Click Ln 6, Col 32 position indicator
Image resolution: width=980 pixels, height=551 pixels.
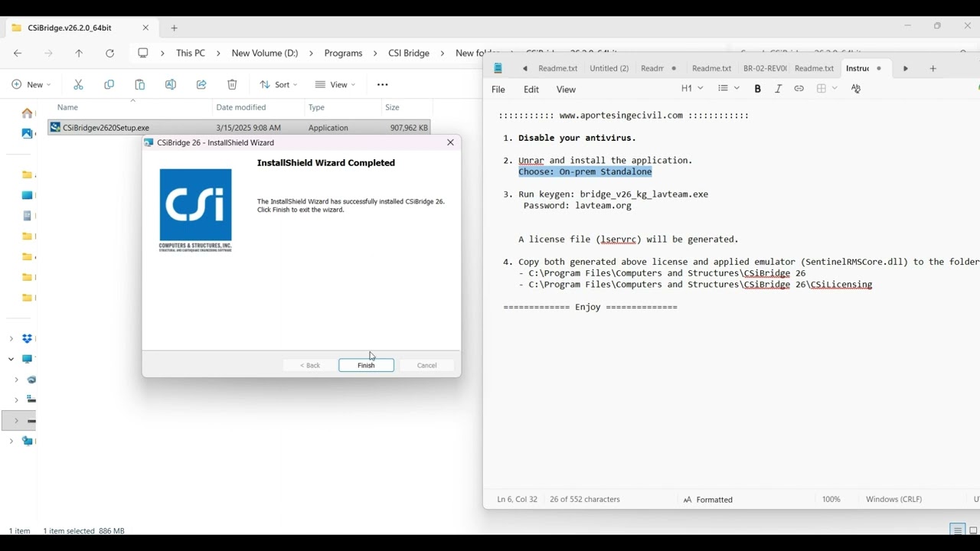click(x=517, y=500)
